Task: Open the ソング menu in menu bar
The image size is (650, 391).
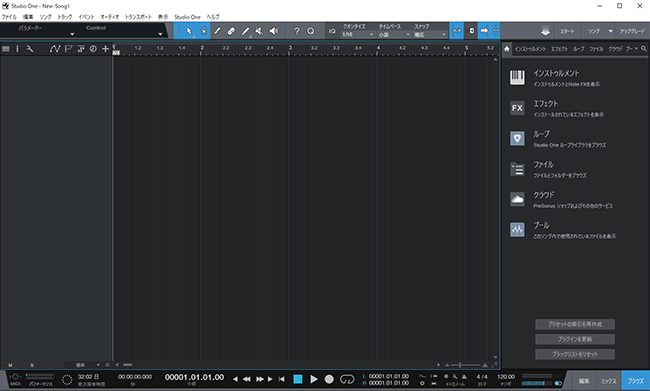Action: click(x=46, y=17)
